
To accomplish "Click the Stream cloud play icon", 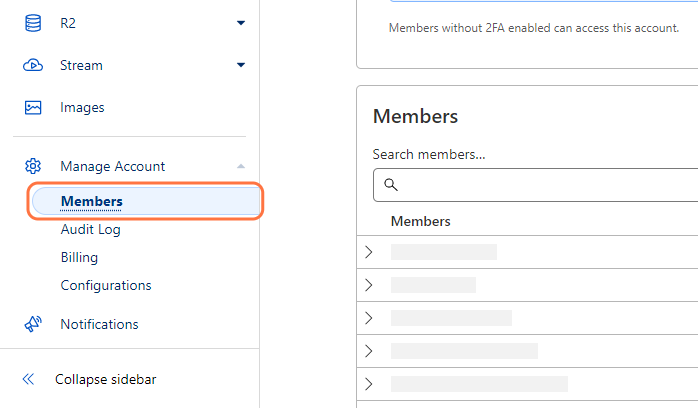I will [x=33, y=65].
